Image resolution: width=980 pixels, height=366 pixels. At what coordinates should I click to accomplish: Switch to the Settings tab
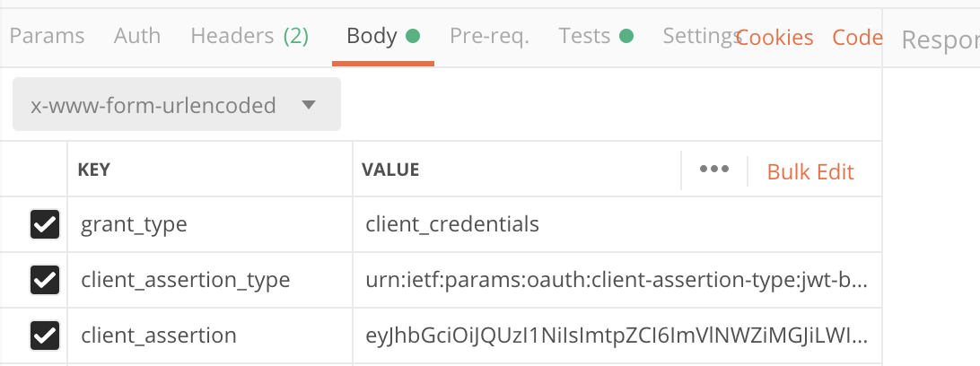(698, 36)
